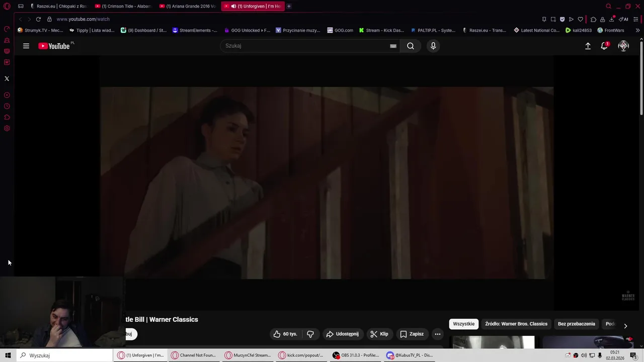Screen dimensions: 644x362
Task: Select the Wszystkie filter chip
Action: 463,324
